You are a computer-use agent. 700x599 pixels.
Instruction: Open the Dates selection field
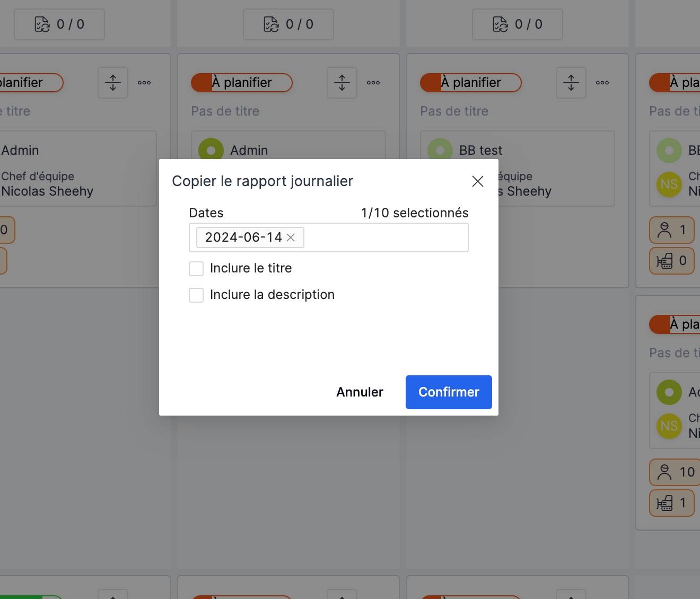coord(384,237)
